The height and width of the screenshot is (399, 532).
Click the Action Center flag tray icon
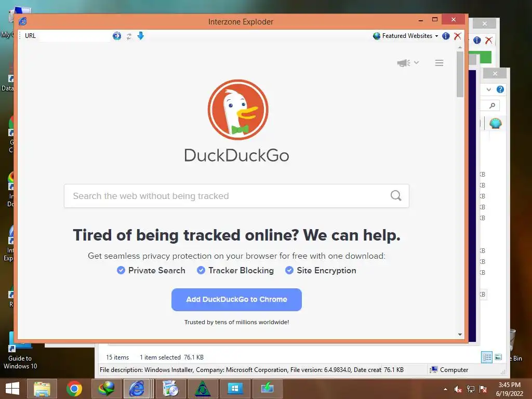pos(483,389)
